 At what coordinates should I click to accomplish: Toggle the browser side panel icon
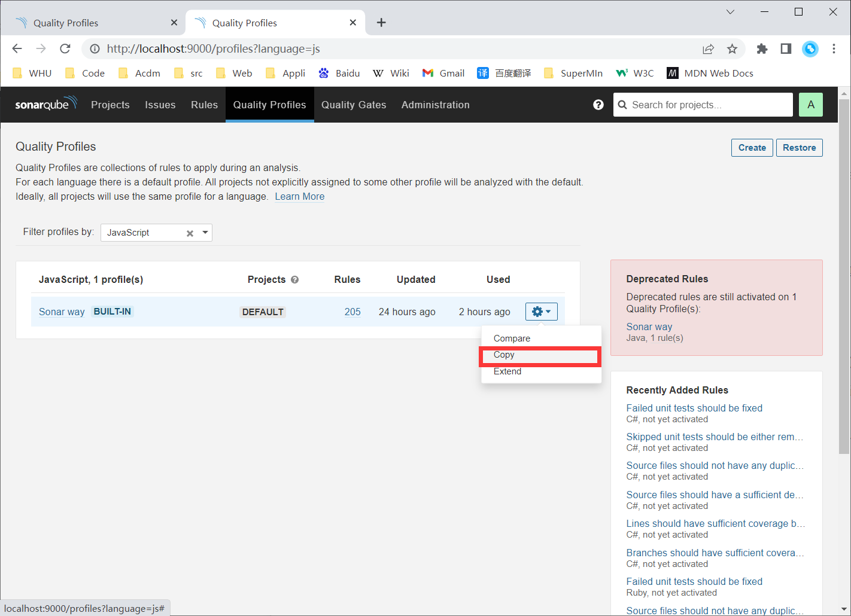[786, 49]
